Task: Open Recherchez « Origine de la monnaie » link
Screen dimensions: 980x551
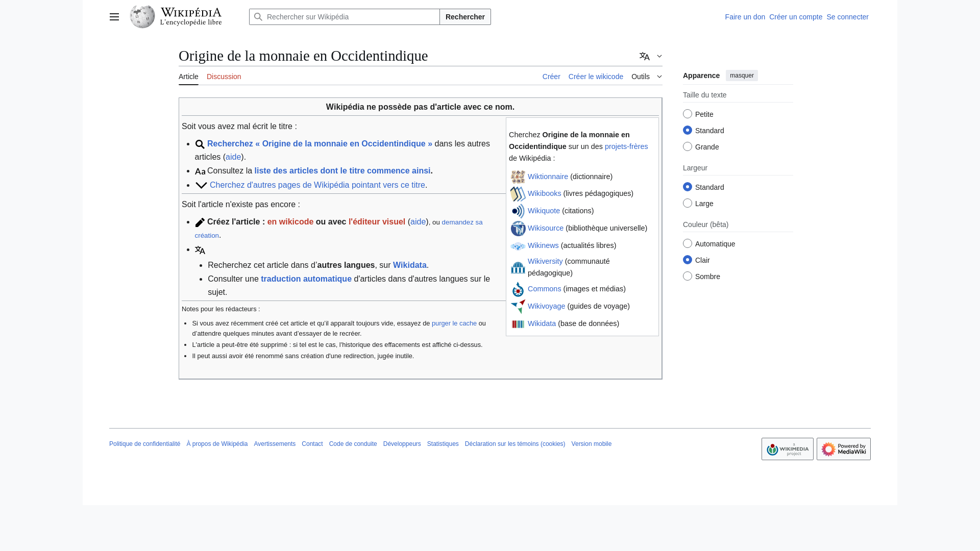Action: pyautogui.click(x=320, y=144)
